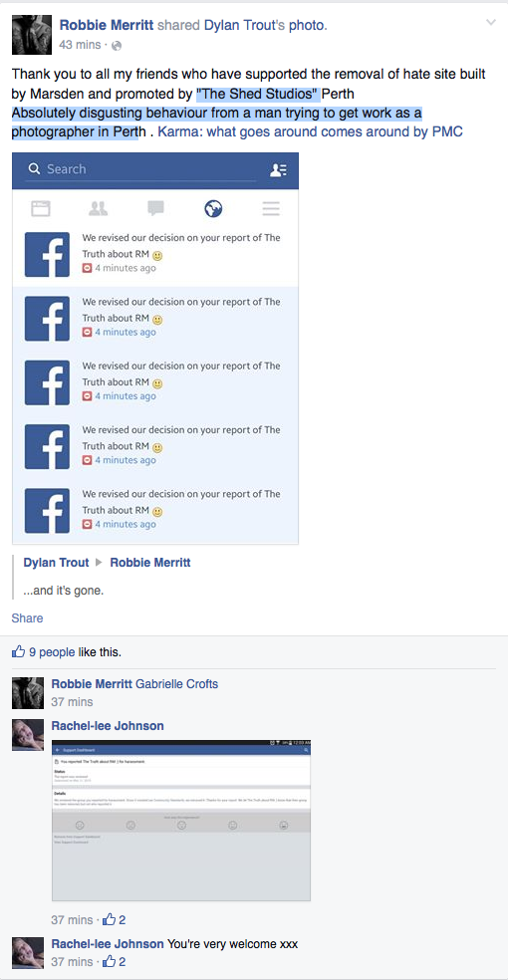
Task: Select the news feed tab icon
Action: click(41, 208)
